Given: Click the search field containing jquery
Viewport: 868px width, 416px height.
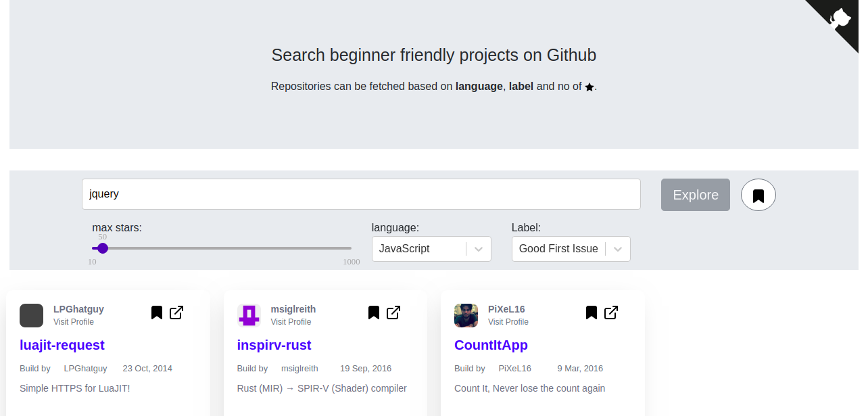Looking at the screenshot, I should click(x=361, y=193).
